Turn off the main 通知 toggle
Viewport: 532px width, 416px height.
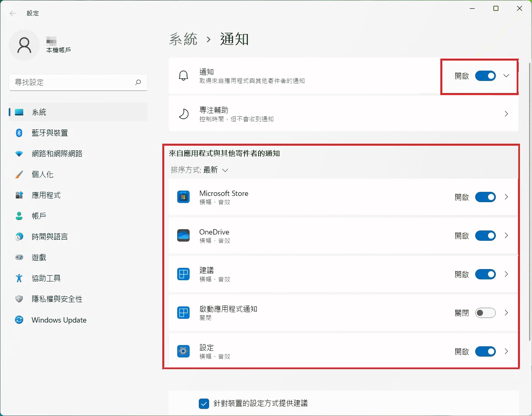tap(486, 76)
